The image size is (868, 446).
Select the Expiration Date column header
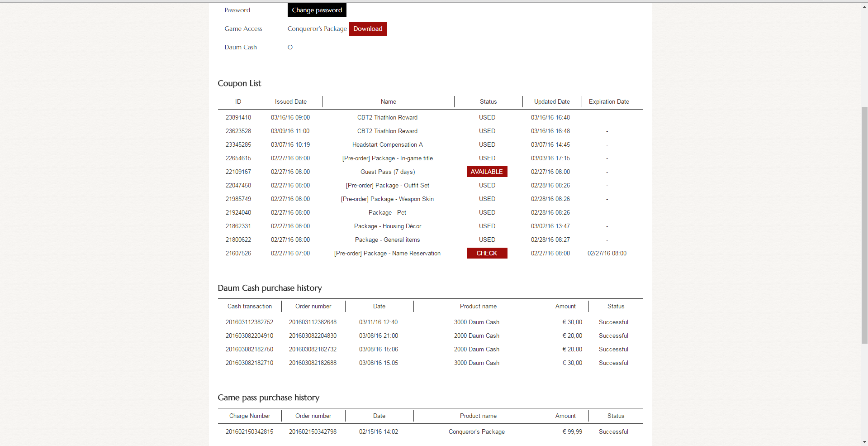click(609, 101)
